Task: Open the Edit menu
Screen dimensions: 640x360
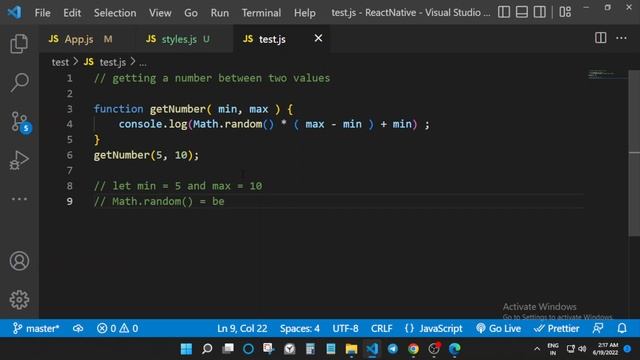Action: point(72,13)
